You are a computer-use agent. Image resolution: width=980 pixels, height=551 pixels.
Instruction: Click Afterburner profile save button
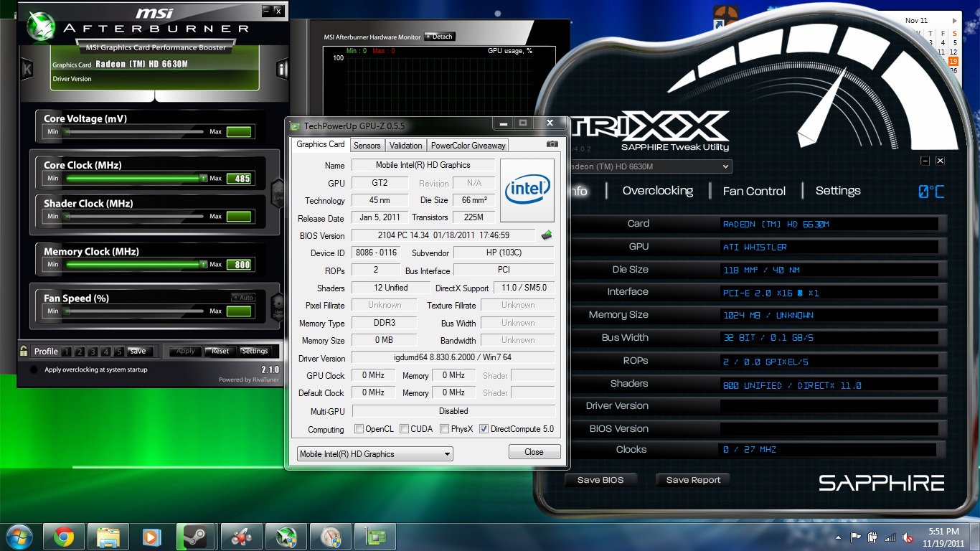pyautogui.click(x=138, y=351)
